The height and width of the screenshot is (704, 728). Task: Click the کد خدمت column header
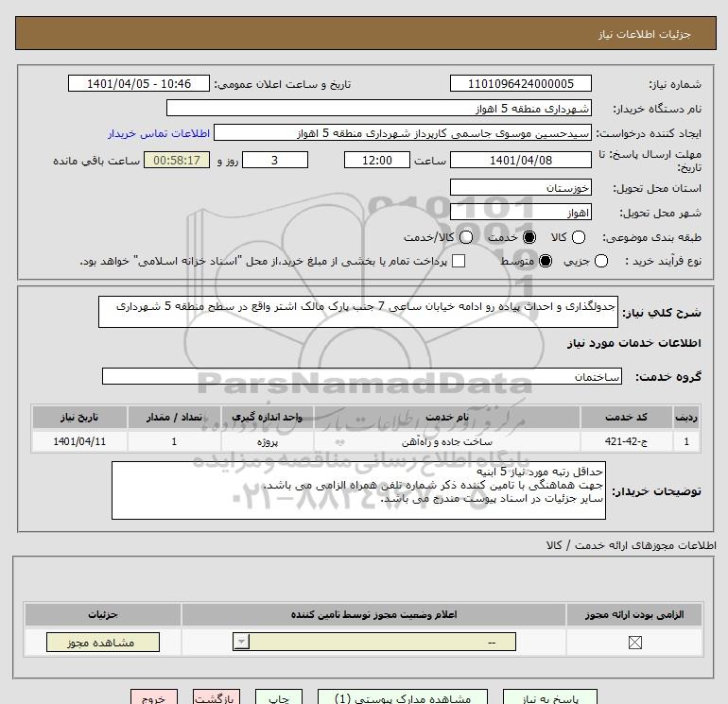click(x=626, y=417)
